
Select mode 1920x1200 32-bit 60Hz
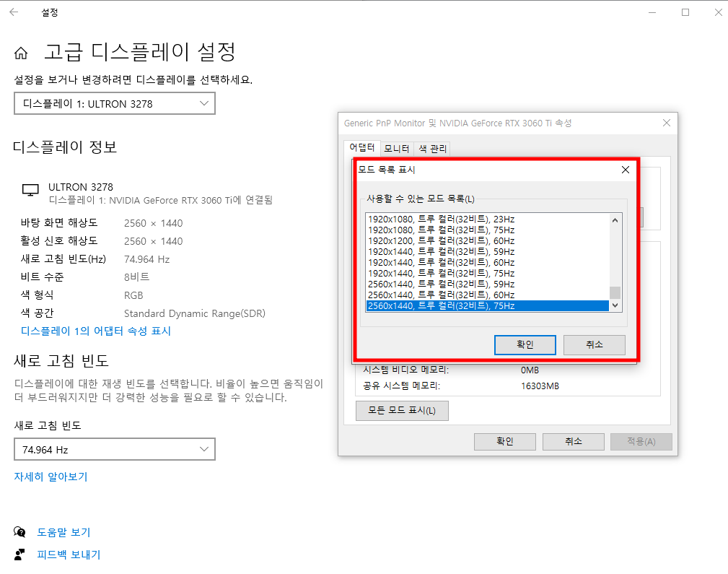[487, 240]
